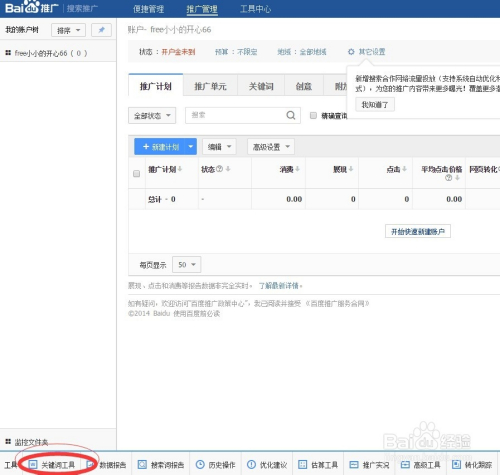Image resolution: width=500 pixels, height=475 pixels.
Task: Click the 开始快速新建账户 button
Action: coord(418,231)
